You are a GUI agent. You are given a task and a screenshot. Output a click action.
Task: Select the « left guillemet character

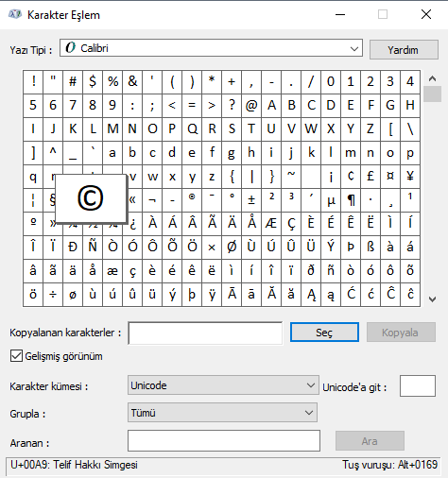[x=133, y=200]
